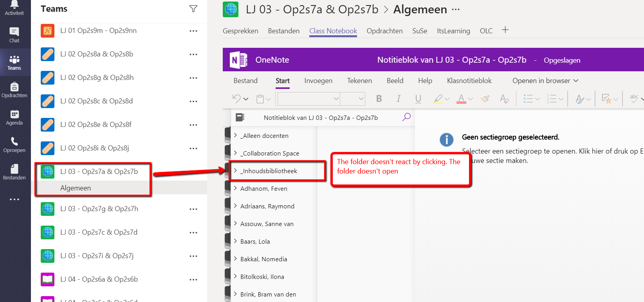Screen dimensions: 644x302
Task: Click the Format Painter brush icon
Action: [485, 99]
